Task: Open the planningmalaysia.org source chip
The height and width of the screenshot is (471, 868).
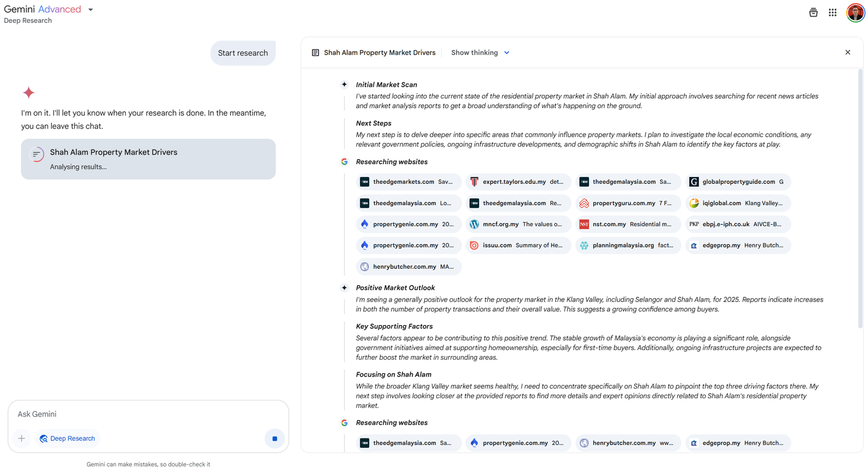Action: point(628,245)
